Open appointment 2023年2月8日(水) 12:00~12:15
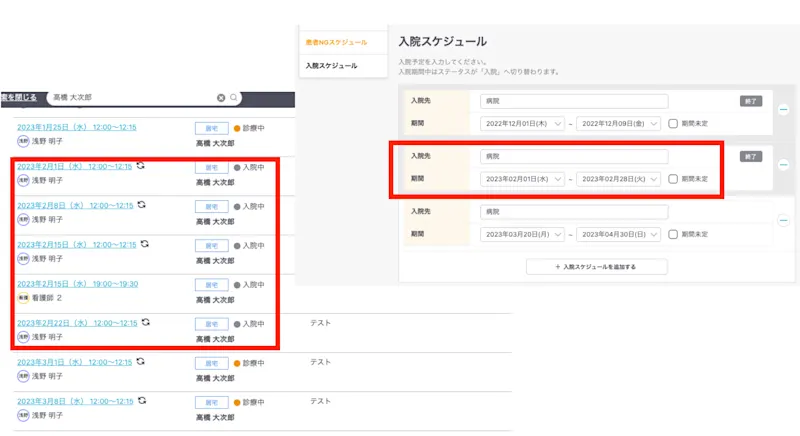This screenshot has height=436, width=800. [76, 206]
